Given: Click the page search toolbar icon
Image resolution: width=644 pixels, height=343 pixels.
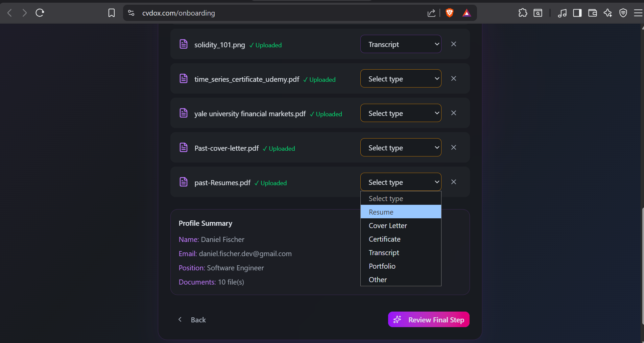Looking at the screenshot, I should 538,13.
